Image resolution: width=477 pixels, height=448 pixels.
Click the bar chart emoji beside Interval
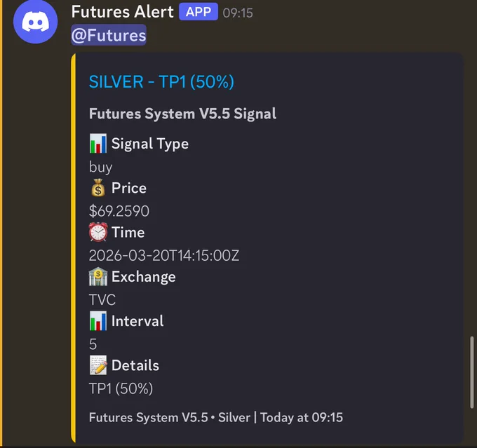[98, 321]
